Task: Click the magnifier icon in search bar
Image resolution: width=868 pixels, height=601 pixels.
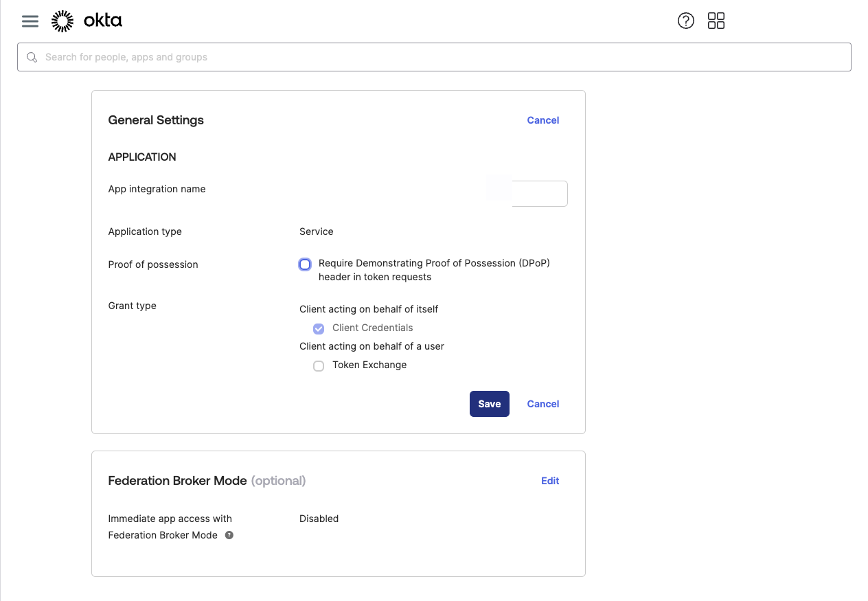Action: coord(32,57)
